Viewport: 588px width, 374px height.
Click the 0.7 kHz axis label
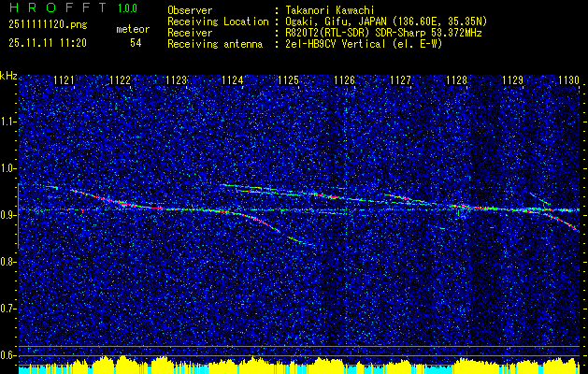7,309
